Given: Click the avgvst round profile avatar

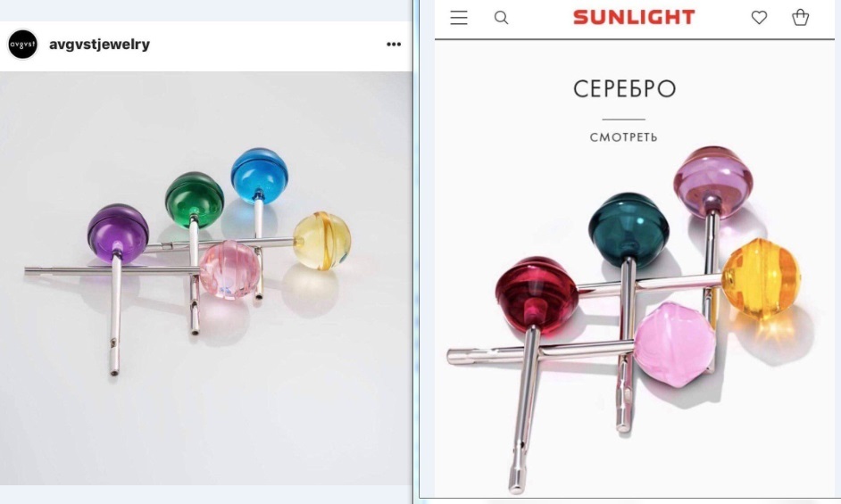Looking at the screenshot, I should click(x=22, y=44).
